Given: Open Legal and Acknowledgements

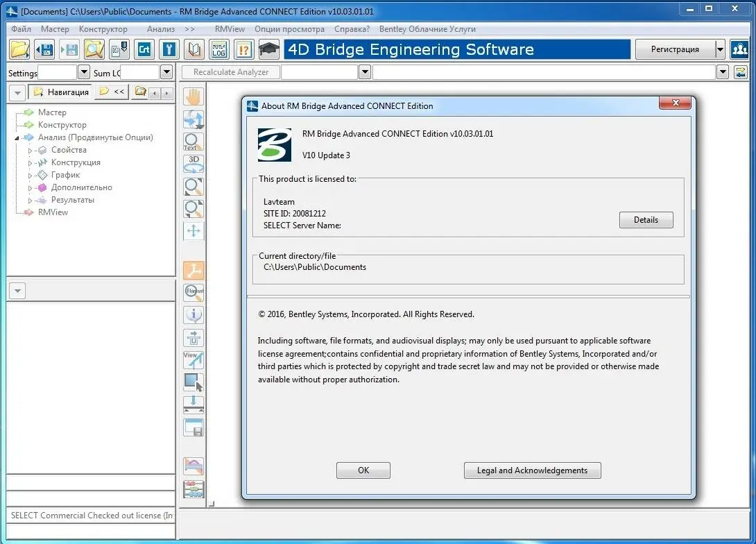Looking at the screenshot, I should point(532,470).
